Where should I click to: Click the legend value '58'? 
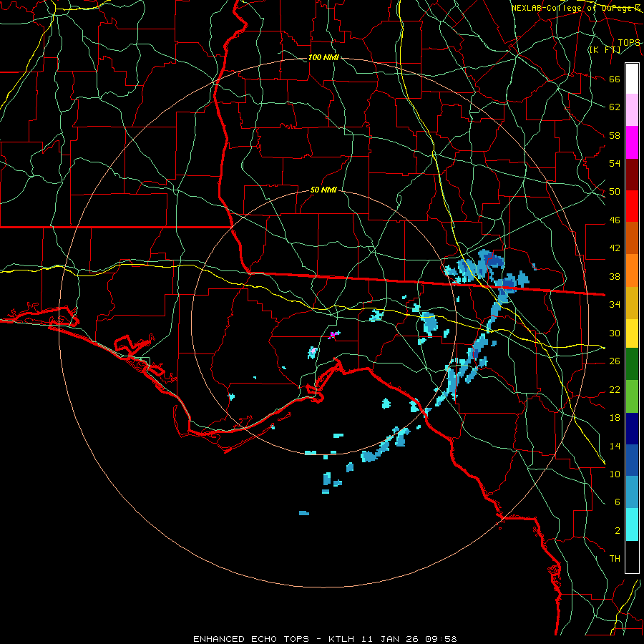615,135
